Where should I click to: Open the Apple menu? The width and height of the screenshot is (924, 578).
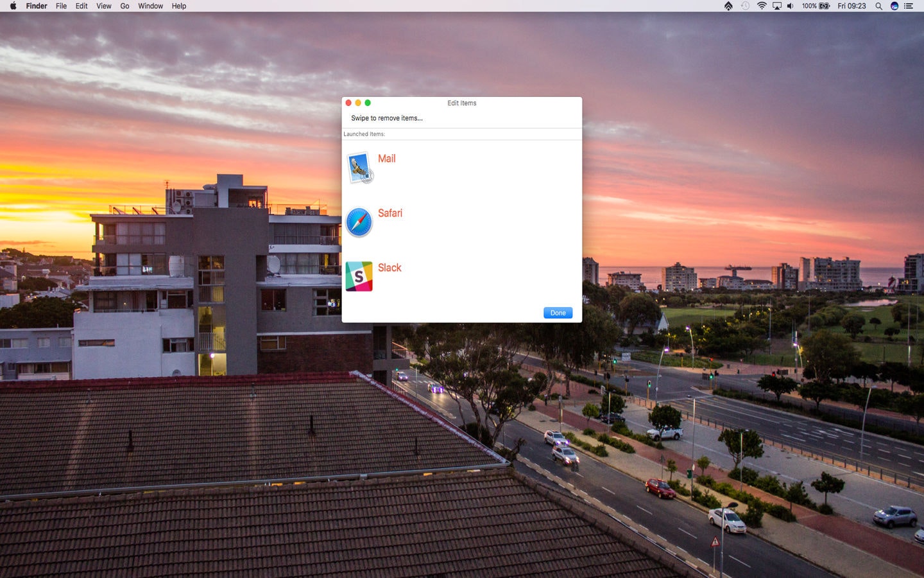pyautogui.click(x=13, y=6)
